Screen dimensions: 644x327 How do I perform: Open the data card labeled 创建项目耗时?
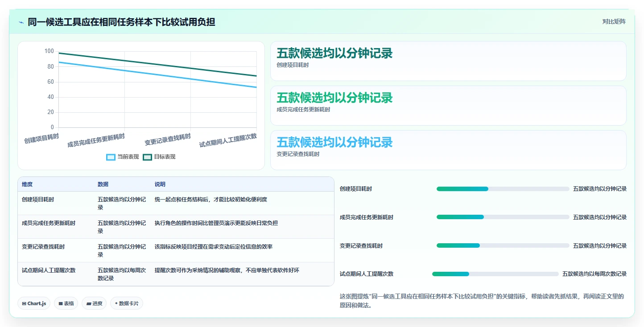[448, 61]
